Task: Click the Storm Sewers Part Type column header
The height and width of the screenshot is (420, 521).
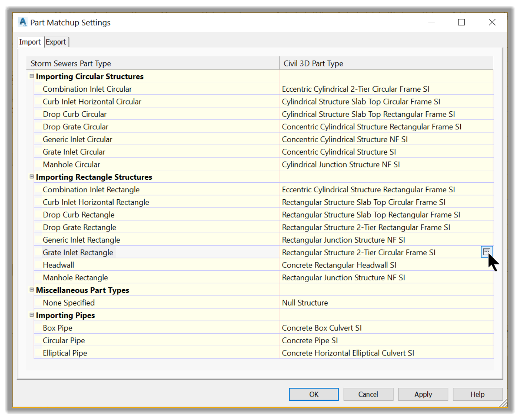Action: point(153,63)
